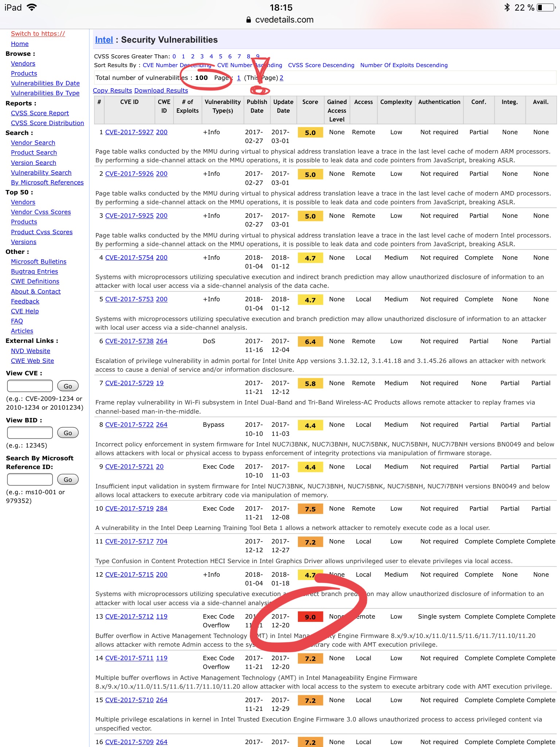The image size is (560, 747).
Task: Open the CVSS Score Report
Action: [40, 113]
